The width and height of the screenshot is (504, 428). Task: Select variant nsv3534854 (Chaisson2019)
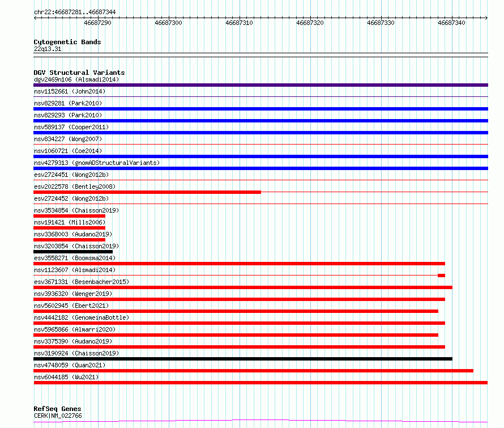pos(76,210)
